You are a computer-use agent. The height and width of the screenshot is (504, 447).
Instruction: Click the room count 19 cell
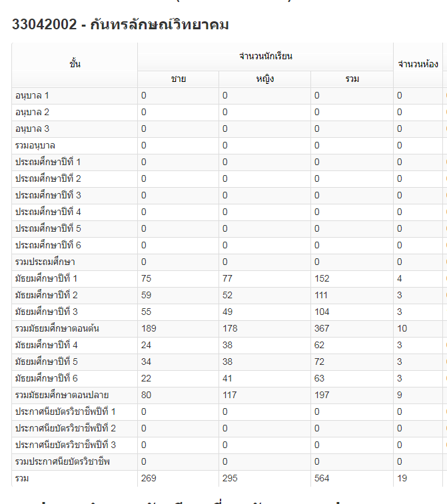402,479
